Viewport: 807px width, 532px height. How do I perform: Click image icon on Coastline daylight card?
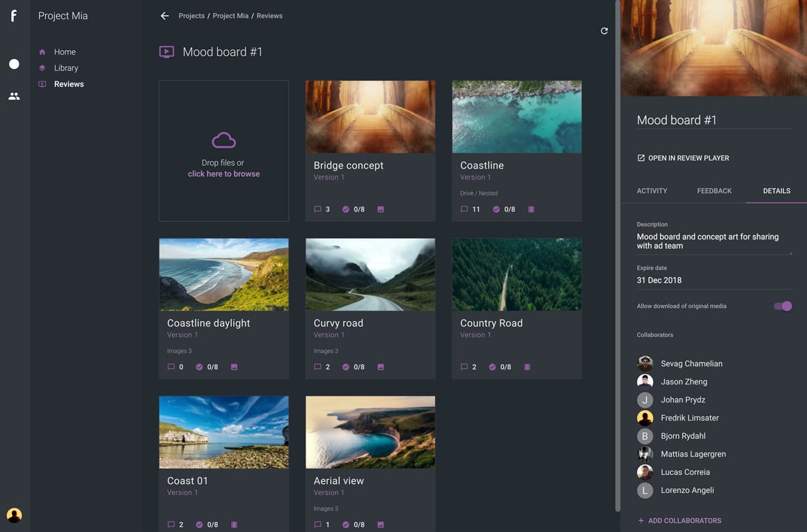[x=234, y=367]
